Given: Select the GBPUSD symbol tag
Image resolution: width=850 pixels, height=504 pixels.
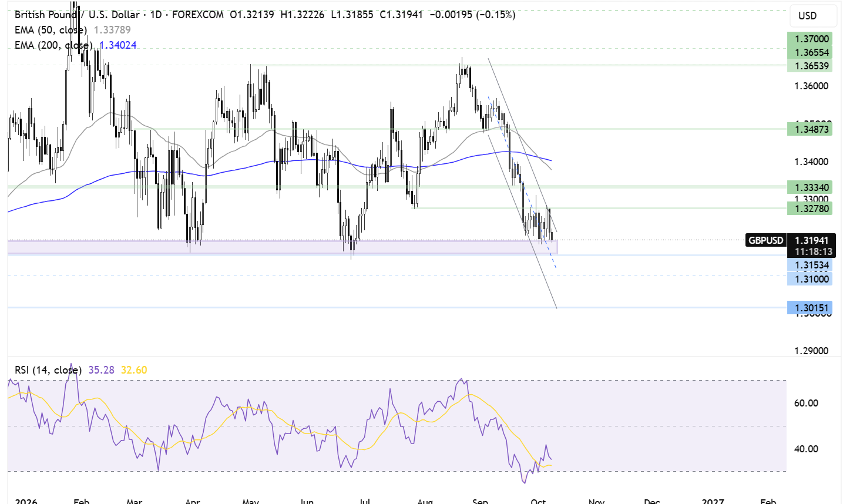Looking at the screenshot, I should pos(766,240).
